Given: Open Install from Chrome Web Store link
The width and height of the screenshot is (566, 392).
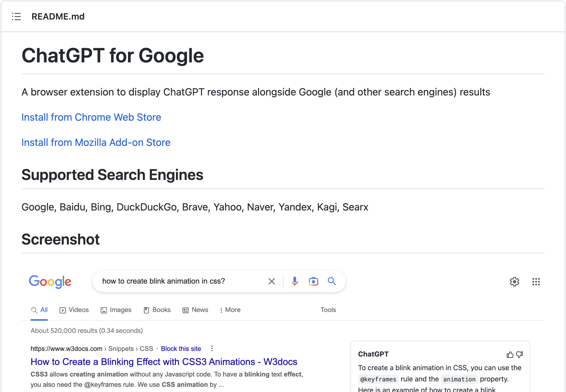Looking at the screenshot, I should (91, 117).
